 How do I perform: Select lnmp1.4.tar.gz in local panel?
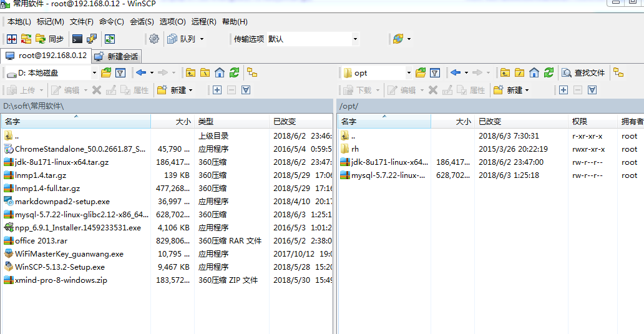[41, 175]
